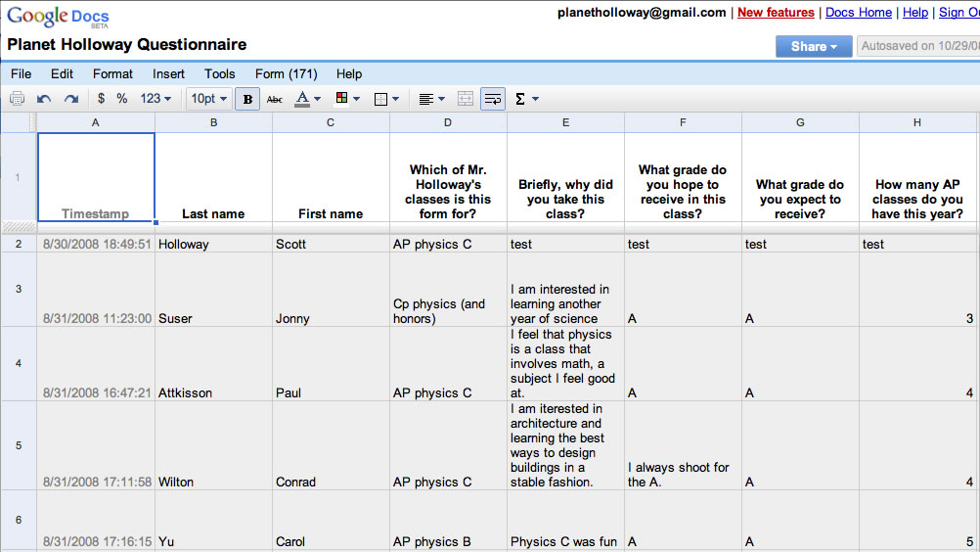Undo the last action

click(44, 99)
